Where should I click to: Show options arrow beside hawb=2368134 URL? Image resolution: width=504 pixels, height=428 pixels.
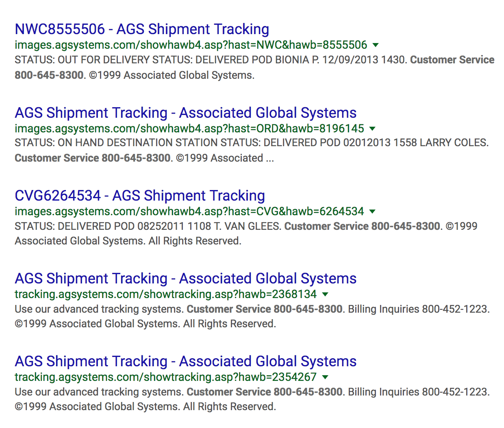tap(325, 294)
